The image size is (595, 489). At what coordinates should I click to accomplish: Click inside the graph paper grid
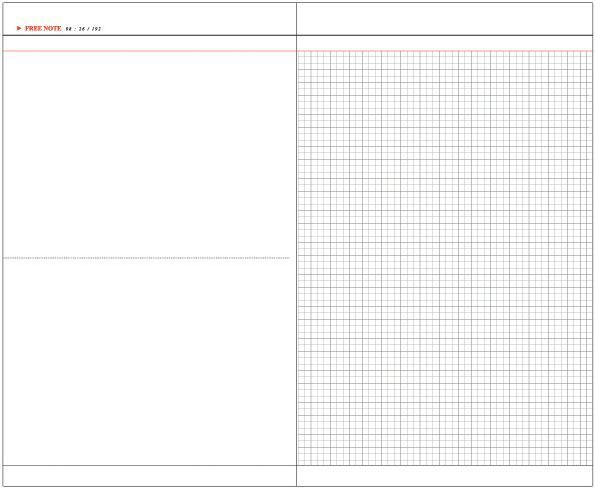pyautogui.click(x=444, y=258)
